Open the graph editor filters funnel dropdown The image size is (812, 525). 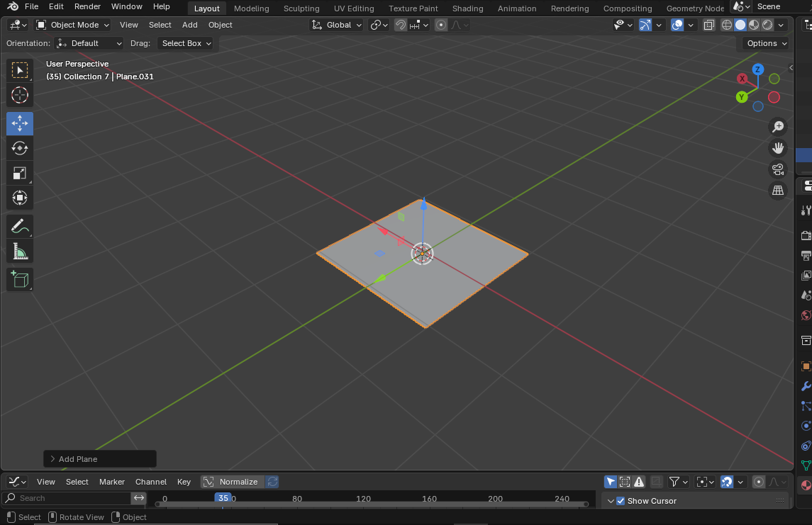679,482
